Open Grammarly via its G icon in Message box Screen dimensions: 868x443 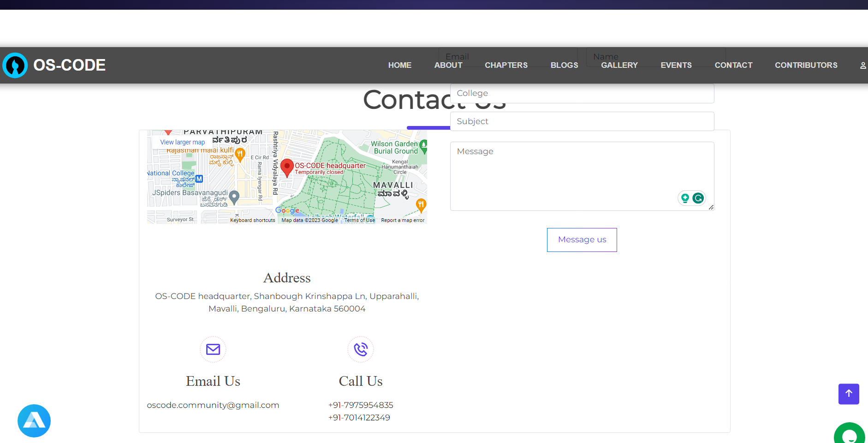point(698,198)
